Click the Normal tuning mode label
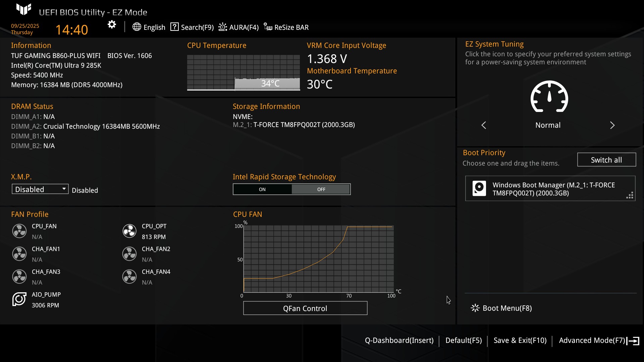 tap(548, 125)
